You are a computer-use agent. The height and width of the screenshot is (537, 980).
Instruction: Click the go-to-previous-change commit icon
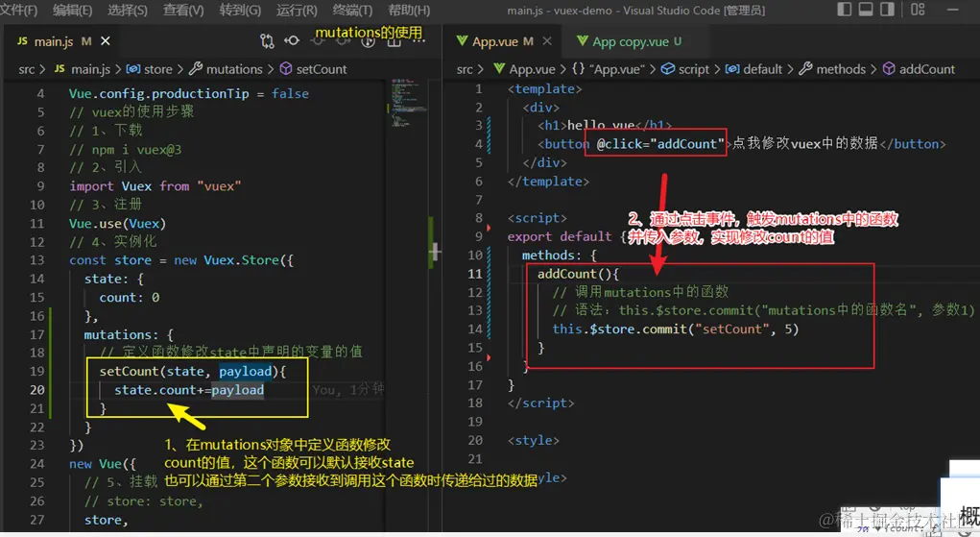pos(292,40)
